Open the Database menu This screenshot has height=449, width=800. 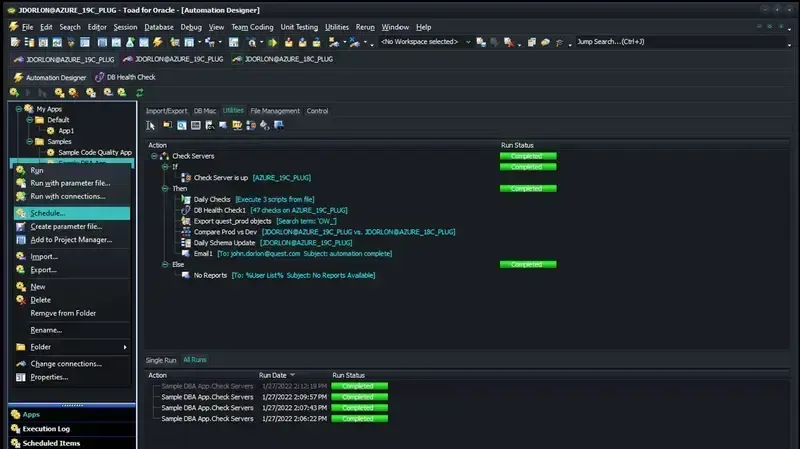[159, 27]
